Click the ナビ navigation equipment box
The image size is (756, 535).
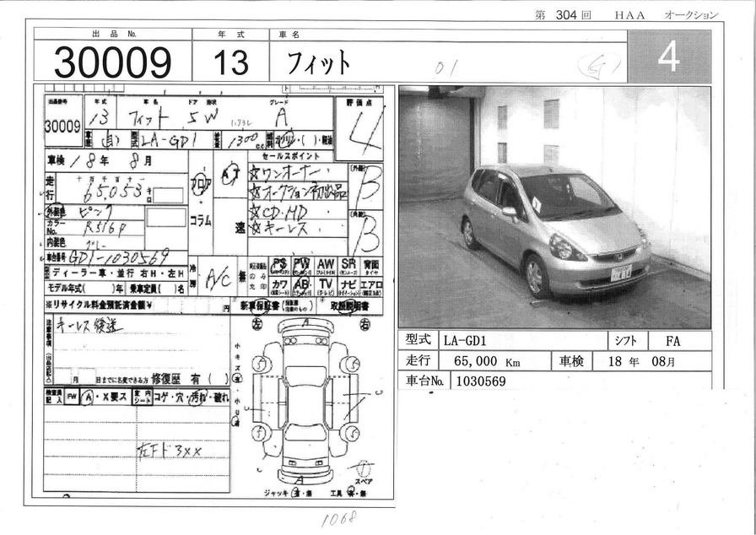tap(348, 286)
